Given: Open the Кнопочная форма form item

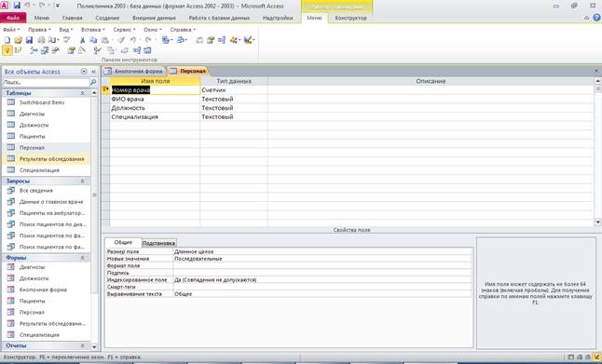Looking at the screenshot, I should (x=43, y=290).
